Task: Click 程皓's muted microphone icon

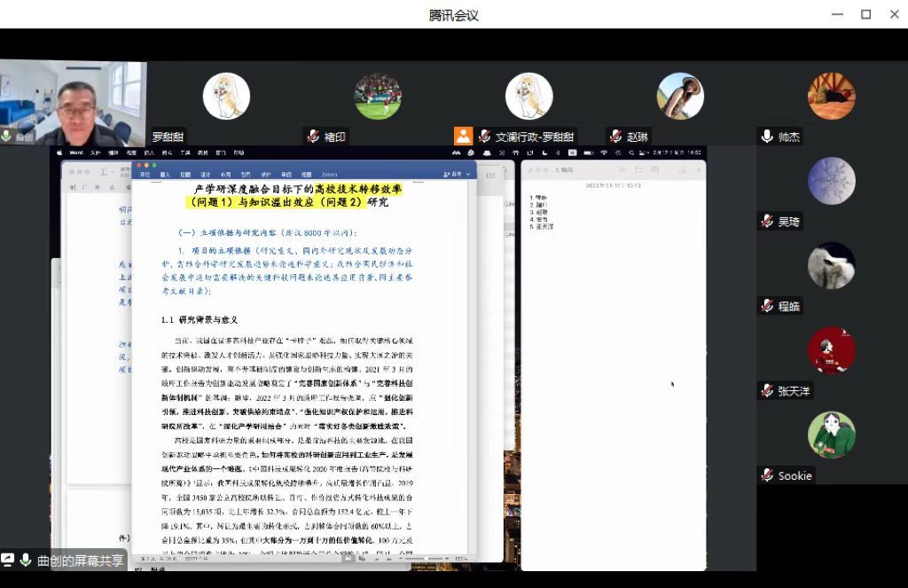Action: [767, 306]
